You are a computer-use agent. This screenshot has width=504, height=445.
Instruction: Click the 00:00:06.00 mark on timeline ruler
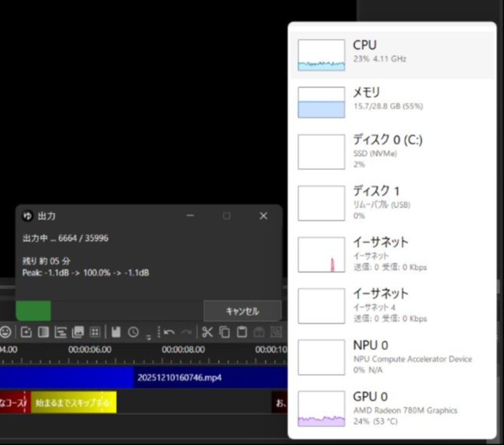90,350
